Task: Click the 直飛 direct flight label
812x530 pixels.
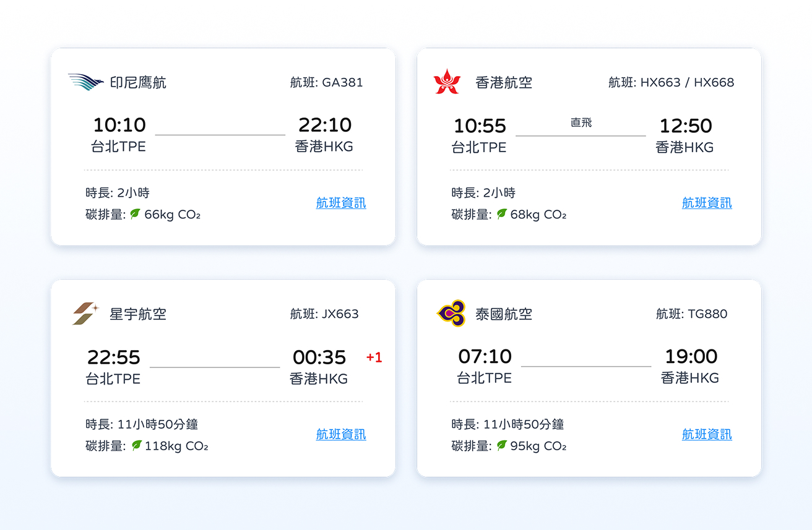Action: point(581,123)
